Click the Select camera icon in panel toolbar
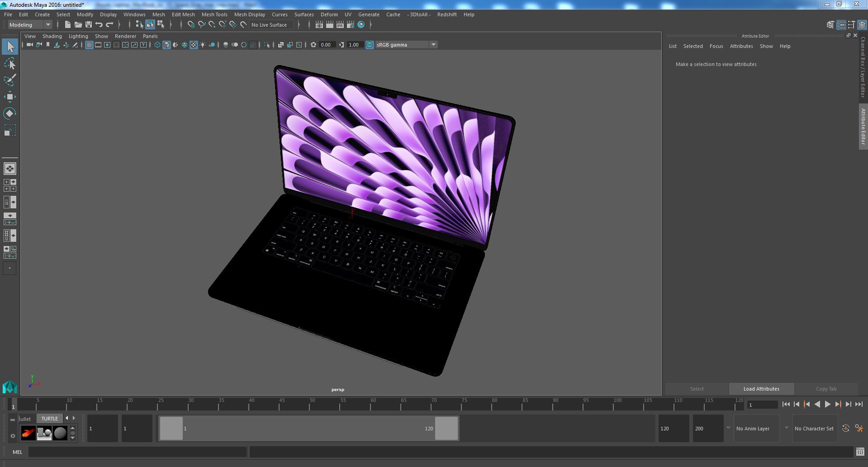 pos(30,45)
